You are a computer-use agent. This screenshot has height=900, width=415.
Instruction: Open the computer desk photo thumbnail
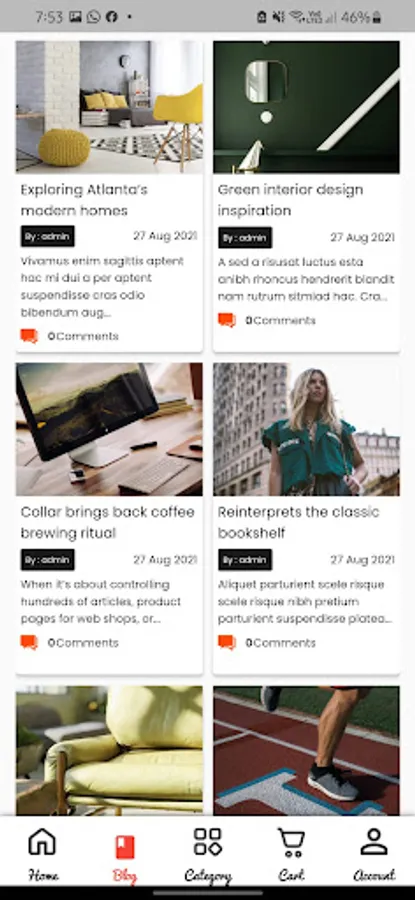109,429
